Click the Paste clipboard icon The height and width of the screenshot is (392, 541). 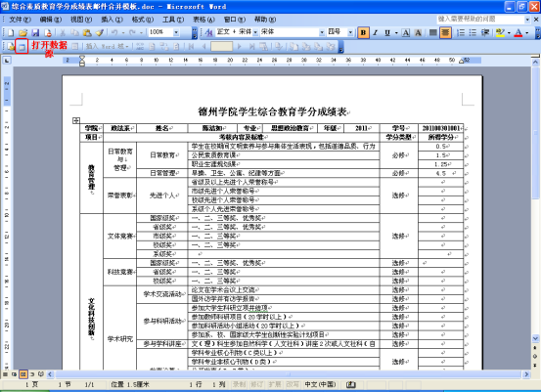point(87,33)
